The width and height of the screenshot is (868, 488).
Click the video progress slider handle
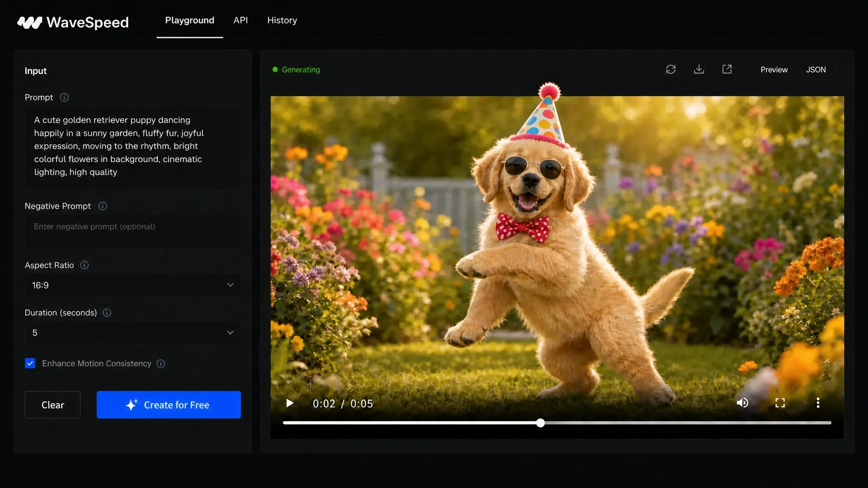[x=540, y=423]
